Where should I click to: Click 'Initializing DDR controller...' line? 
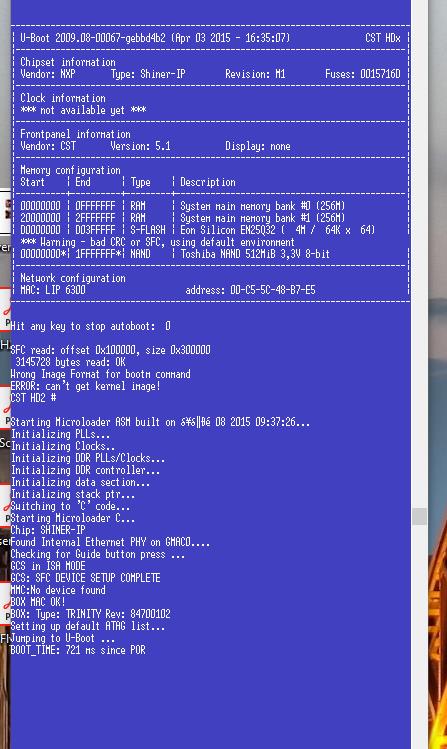click(x=85, y=470)
